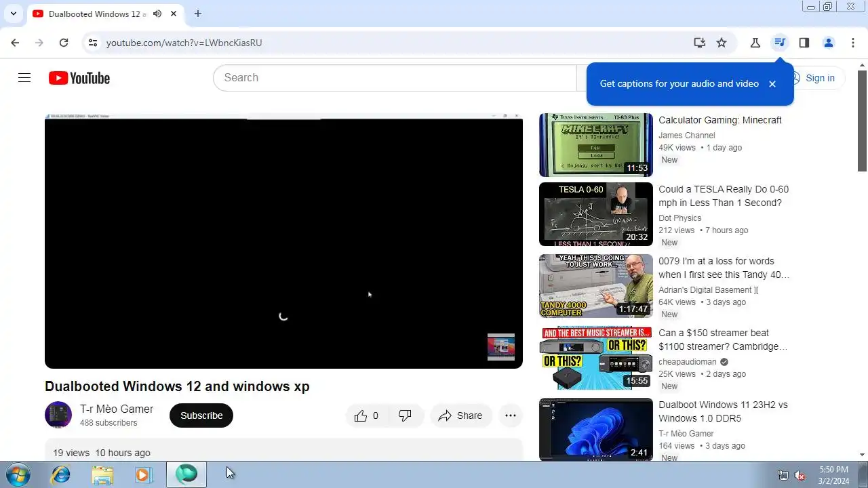Viewport: 868px width, 488px height.
Task: Open Dot Physics channel link
Action: point(680,218)
